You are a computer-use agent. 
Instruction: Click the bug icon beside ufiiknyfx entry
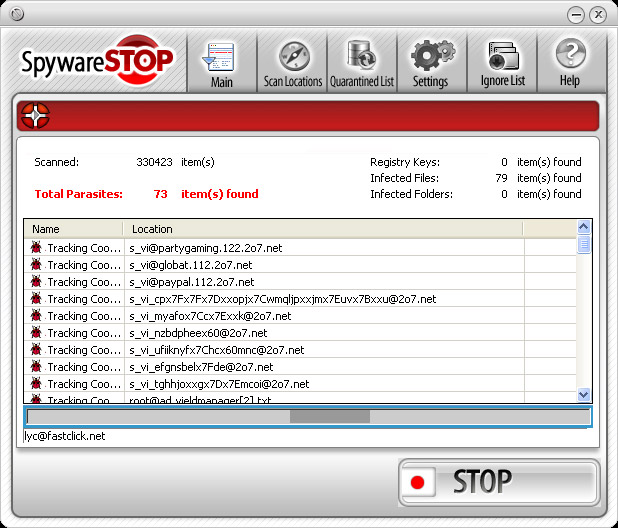(36, 350)
